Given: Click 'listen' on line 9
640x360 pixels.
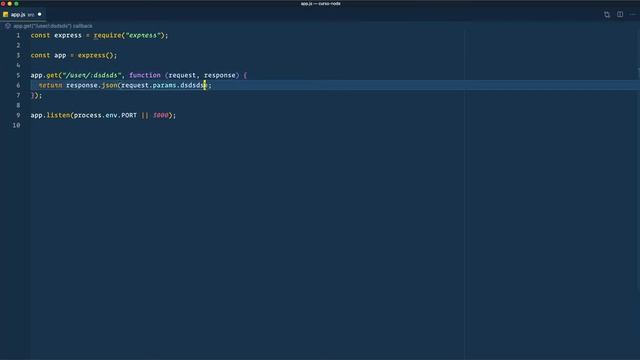Looking at the screenshot, I should [58, 116].
